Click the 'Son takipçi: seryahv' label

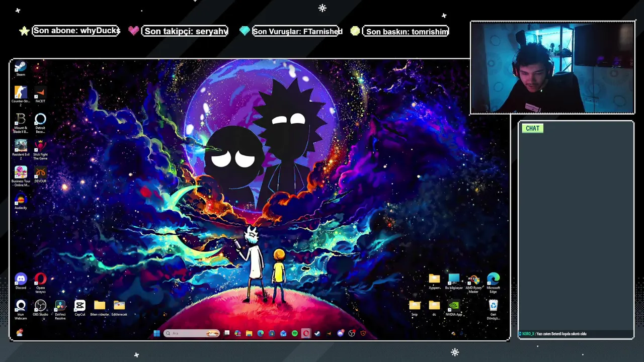coord(186,31)
